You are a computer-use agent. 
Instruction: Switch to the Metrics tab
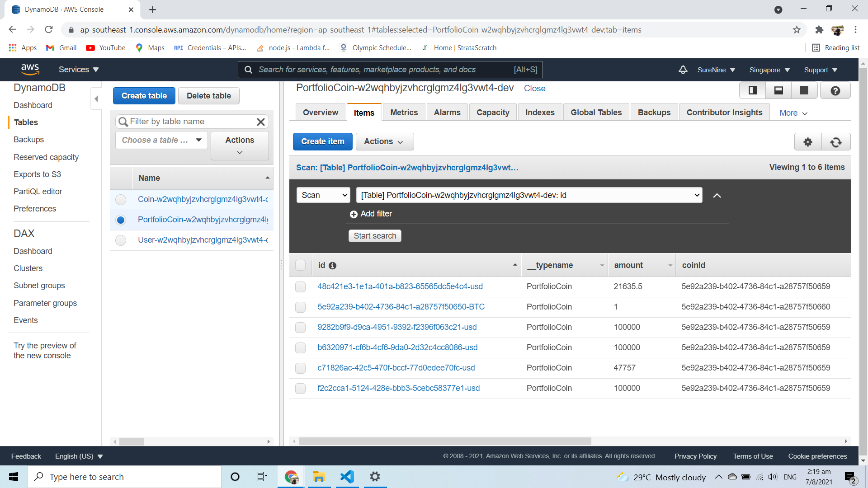(x=404, y=113)
